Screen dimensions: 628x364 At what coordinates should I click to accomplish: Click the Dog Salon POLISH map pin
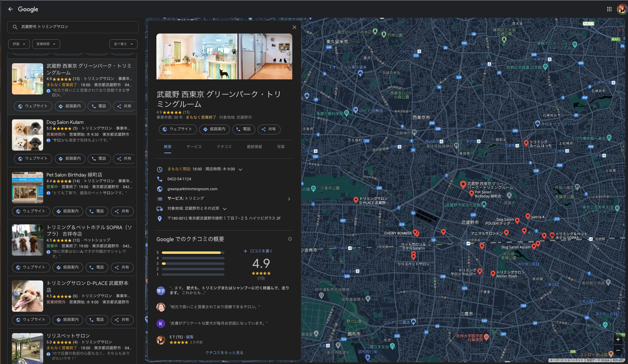click(x=517, y=221)
